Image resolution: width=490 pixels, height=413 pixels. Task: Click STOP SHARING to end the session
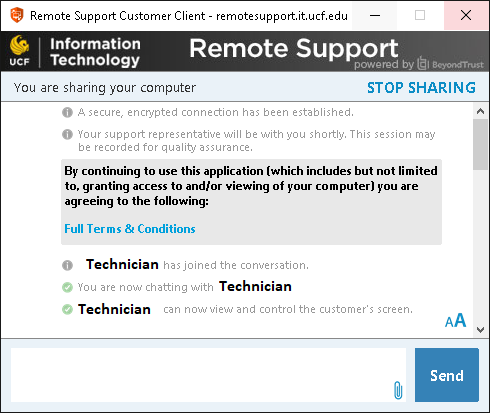click(x=421, y=88)
